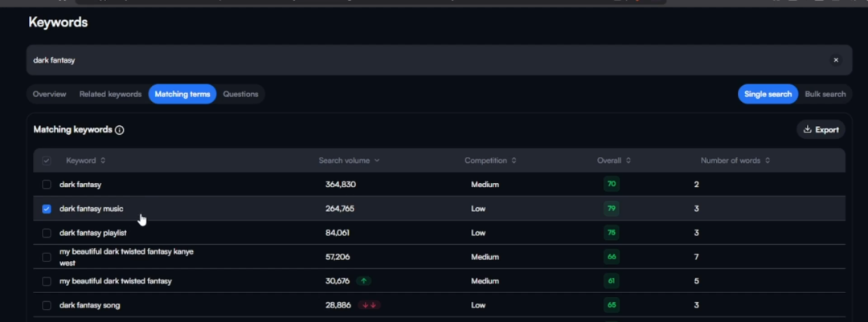The height and width of the screenshot is (322, 868).
Task: Sort by Search volume column
Action: (349, 161)
